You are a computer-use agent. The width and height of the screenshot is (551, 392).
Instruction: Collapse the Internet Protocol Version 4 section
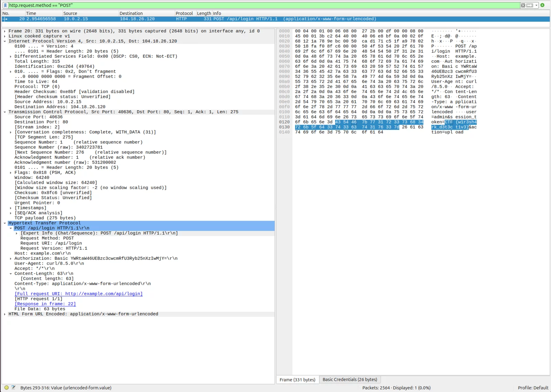(x=5, y=41)
